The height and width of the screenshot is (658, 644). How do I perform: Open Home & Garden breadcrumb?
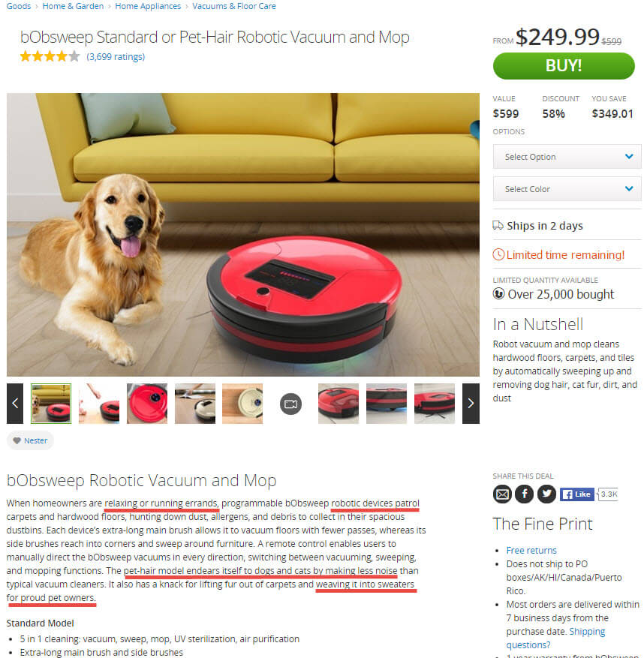click(73, 6)
